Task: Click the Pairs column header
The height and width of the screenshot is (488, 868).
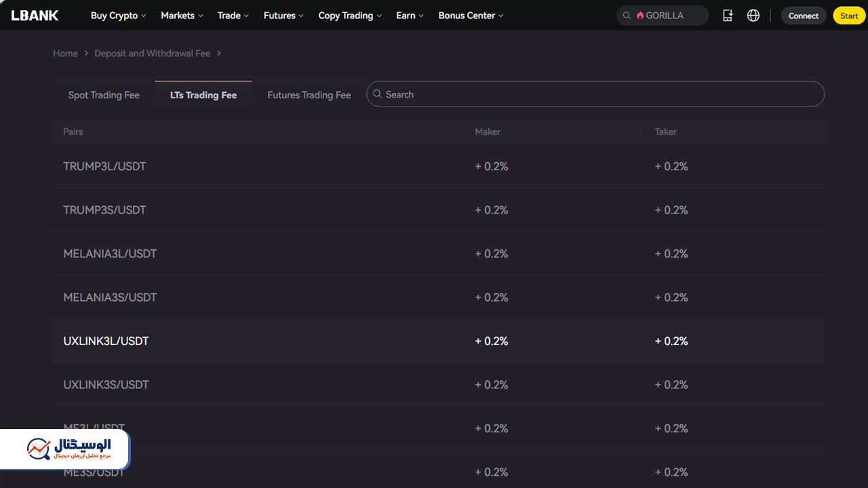Action: 73,131
